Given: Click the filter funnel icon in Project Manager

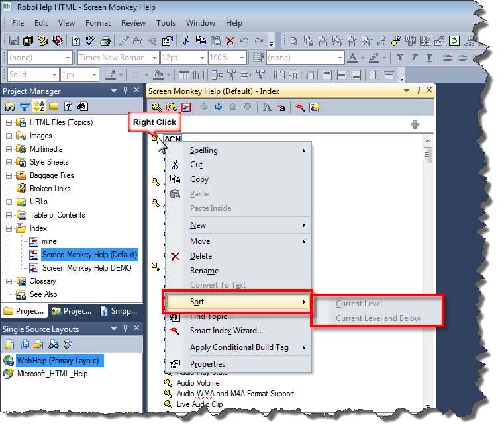Looking at the screenshot, I should [25, 107].
